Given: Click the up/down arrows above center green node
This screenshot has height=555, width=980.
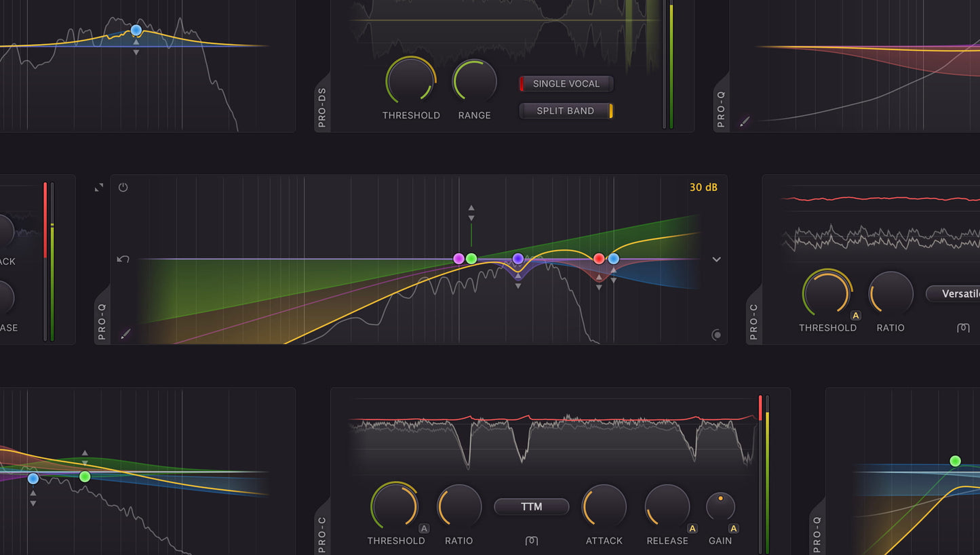Looking at the screenshot, I should (x=471, y=213).
